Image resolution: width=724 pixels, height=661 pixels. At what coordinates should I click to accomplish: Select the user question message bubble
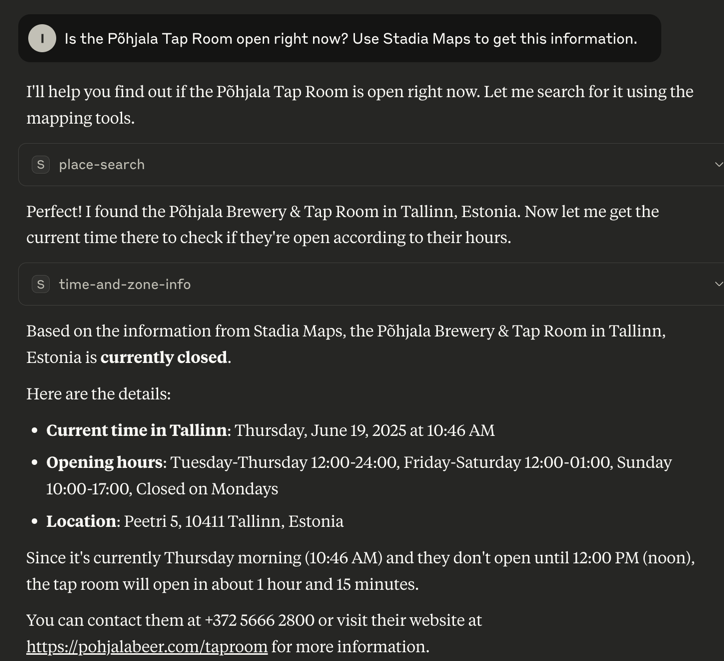click(x=339, y=38)
